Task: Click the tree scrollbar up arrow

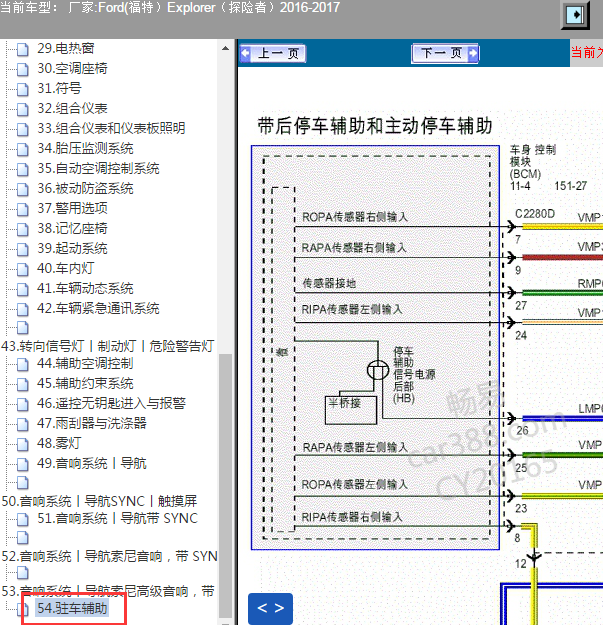Action: pyautogui.click(x=226, y=48)
